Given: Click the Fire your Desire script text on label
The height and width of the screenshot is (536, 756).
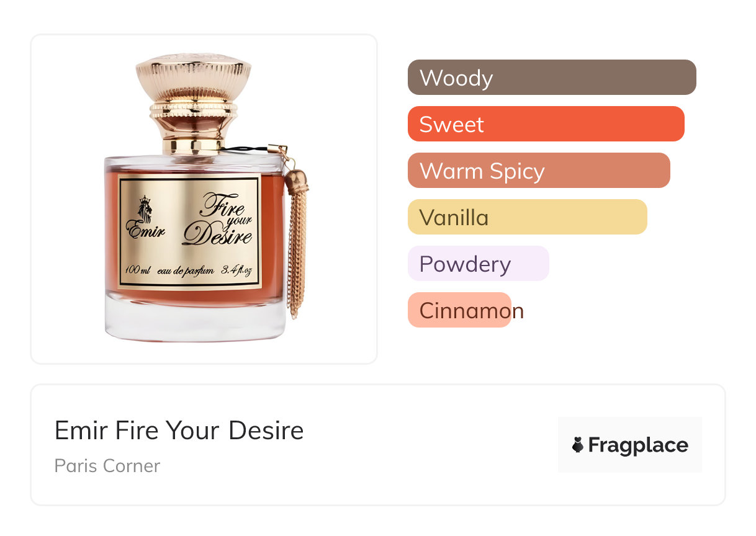Looking at the screenshot, I should tap(218, 220).
